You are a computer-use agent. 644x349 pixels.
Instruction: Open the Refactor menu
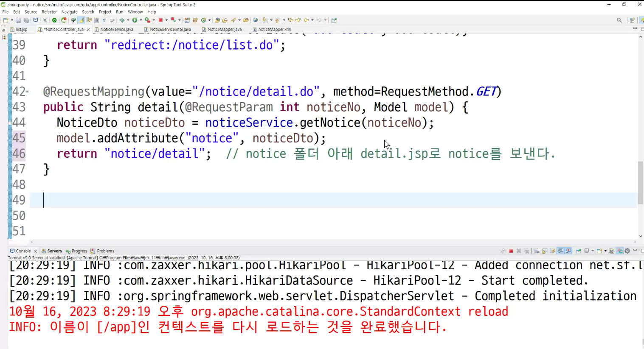[x=49, y=12]
